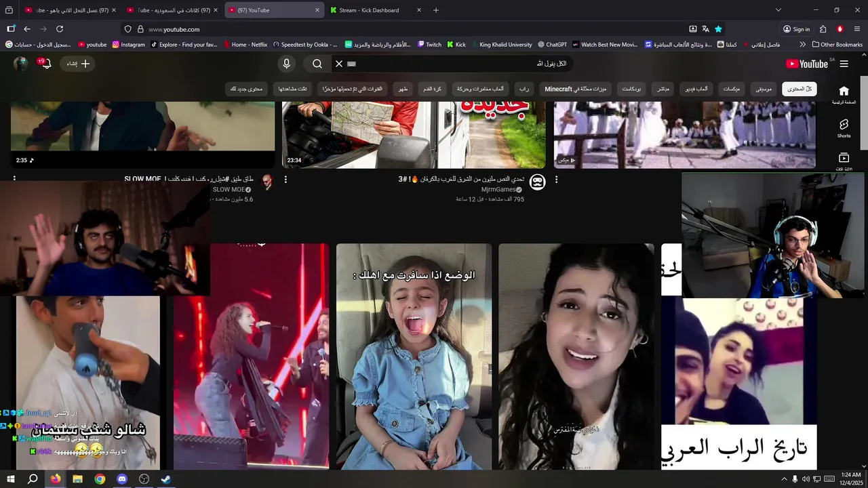Select the كرة القدم filter chip

433,89
